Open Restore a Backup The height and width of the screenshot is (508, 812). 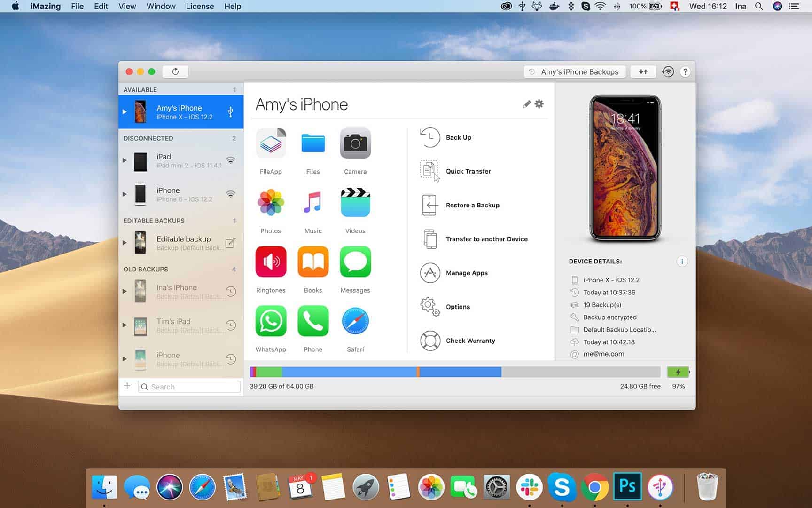click(429, 205)
